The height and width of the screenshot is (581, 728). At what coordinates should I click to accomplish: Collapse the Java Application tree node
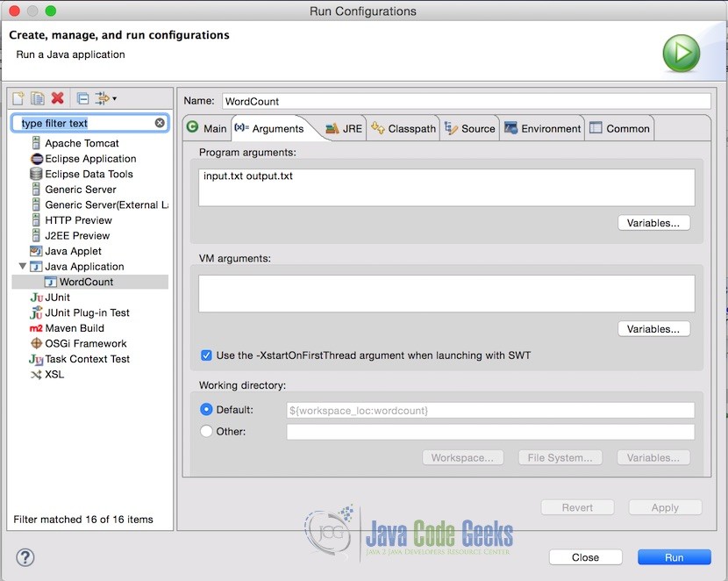tap(23, 267)
